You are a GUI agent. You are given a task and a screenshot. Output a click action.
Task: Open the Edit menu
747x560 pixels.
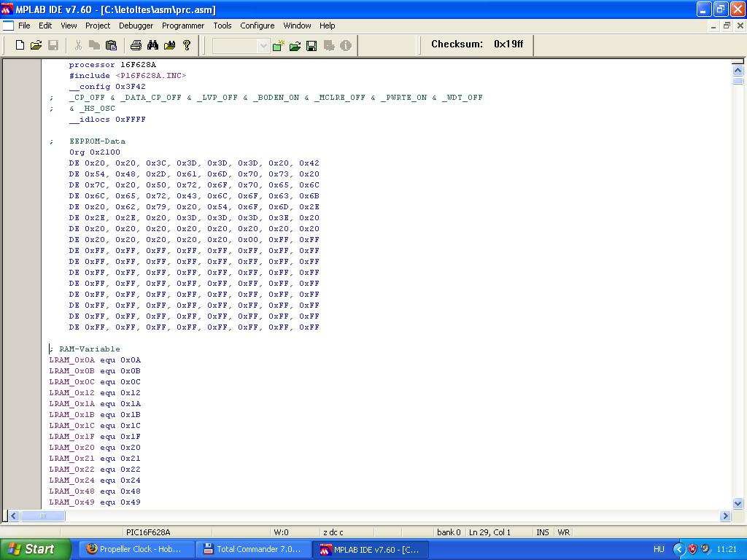click(x=45, y=26)
